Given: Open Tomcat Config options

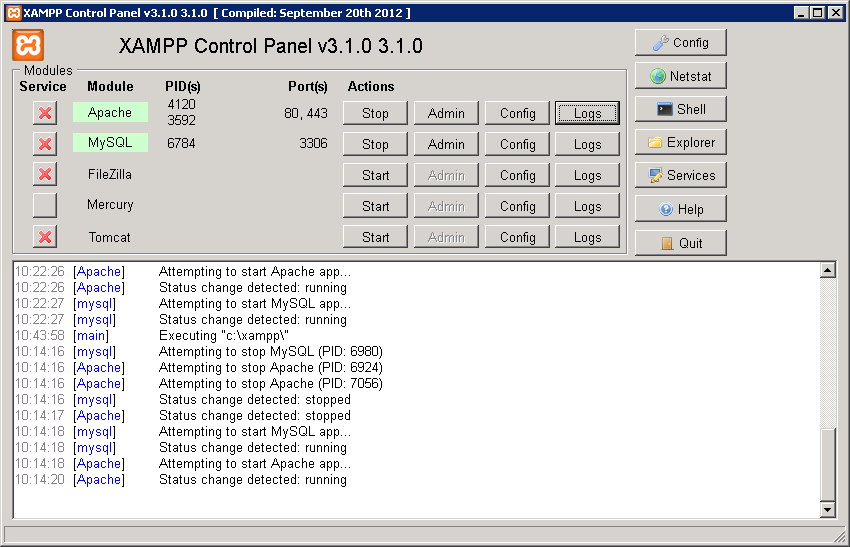Looking at the screenshot, I should click(x=517, y=237).
